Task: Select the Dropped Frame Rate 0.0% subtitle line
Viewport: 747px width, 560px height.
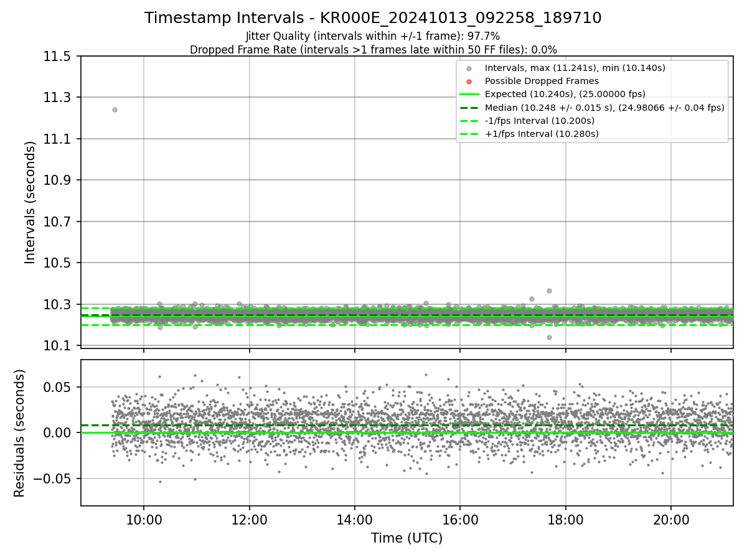Action: (373, 50)
